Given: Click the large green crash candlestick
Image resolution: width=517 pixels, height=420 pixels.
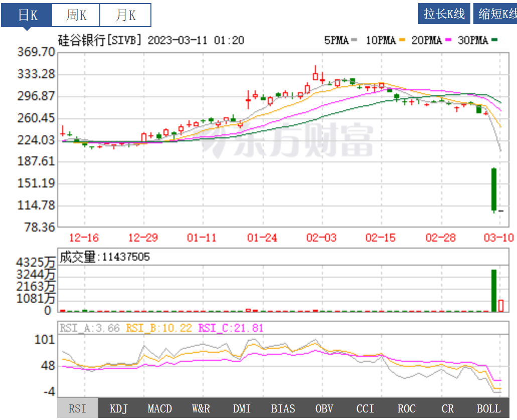Looking at the screenshot, I should pyautogui.click(x=493, y=189).
